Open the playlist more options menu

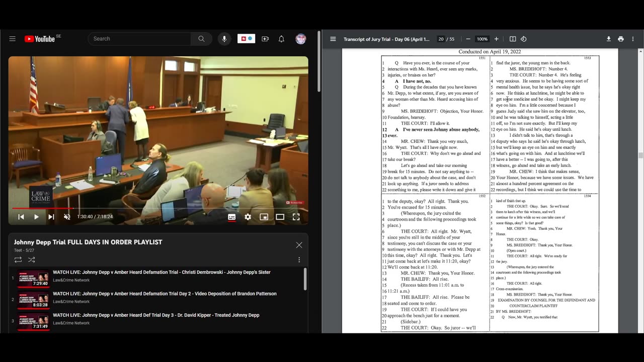tap(299, 260)
